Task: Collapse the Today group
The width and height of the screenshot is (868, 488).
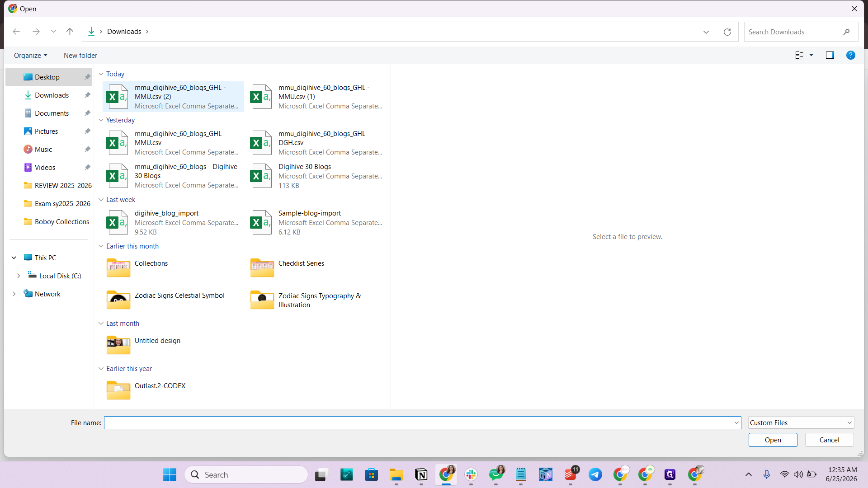Action: (x=101, y=74)
